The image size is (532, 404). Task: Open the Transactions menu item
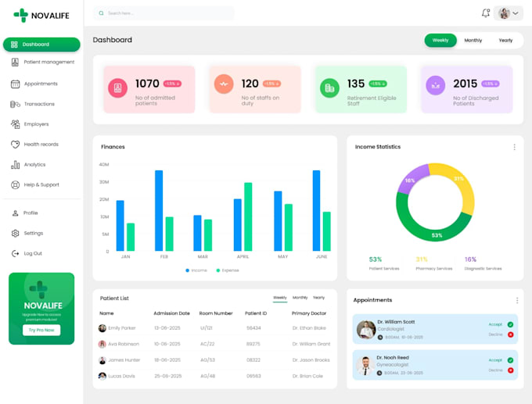pos(41,104)
